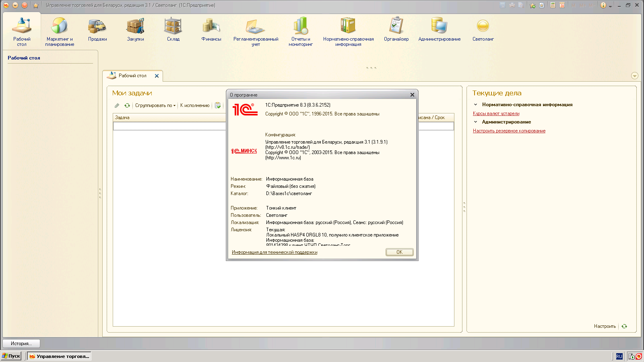Click the Тонкий клиент application value
The width and height of the screenshot is (644, 362).
[x=281, y=208]
